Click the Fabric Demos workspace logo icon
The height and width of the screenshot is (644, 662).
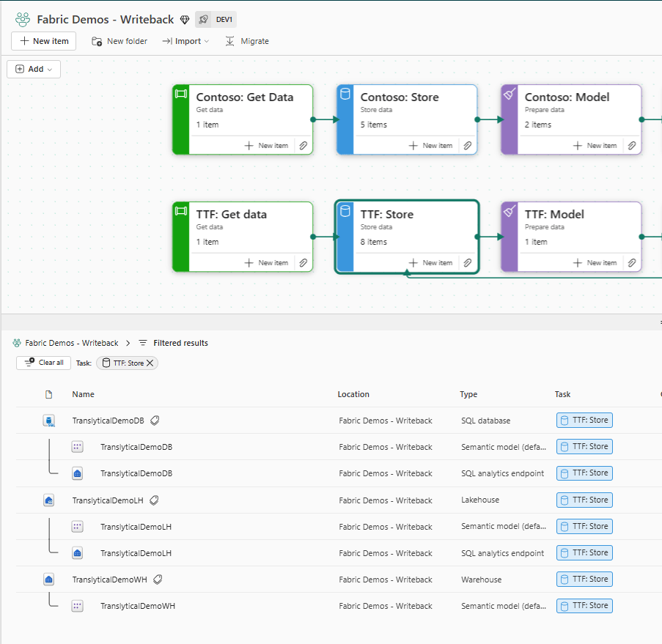tap(23, 20)
